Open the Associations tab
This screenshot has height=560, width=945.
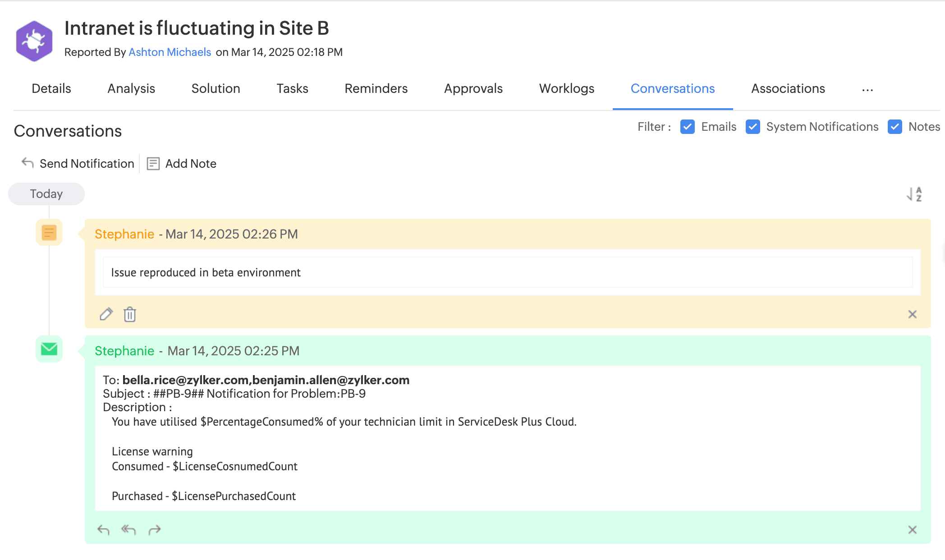click(788, 88)
